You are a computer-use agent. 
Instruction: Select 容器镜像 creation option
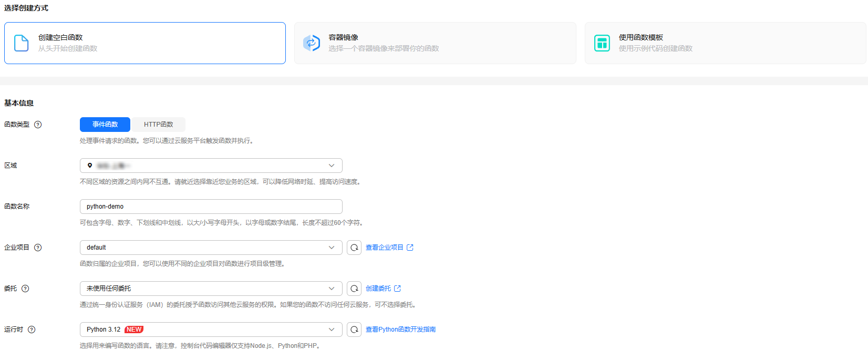[435, 43]
